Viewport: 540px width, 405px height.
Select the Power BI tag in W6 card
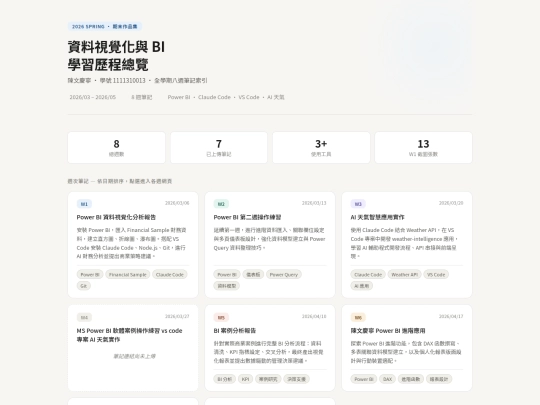[x=364, y=379]
